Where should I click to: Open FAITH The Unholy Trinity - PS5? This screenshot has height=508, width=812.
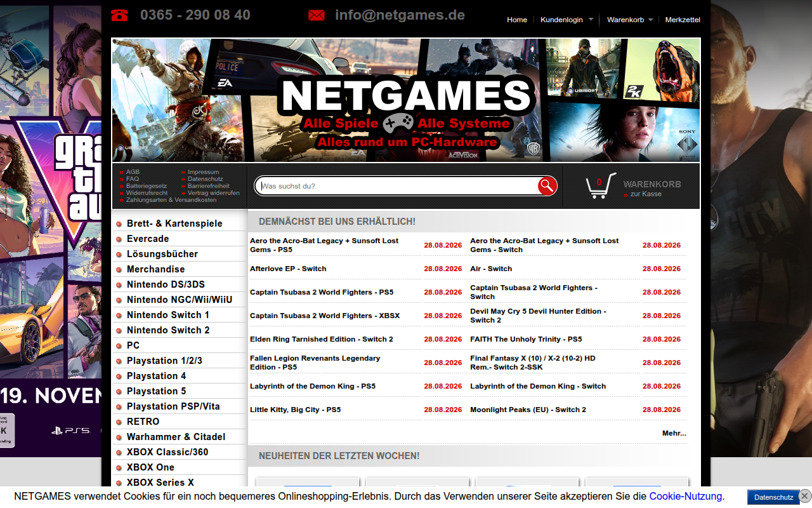click(526, 339)
